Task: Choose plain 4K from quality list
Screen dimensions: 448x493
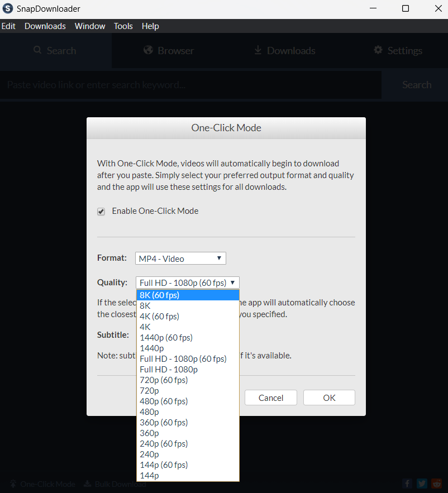Action: click(188, 327)
